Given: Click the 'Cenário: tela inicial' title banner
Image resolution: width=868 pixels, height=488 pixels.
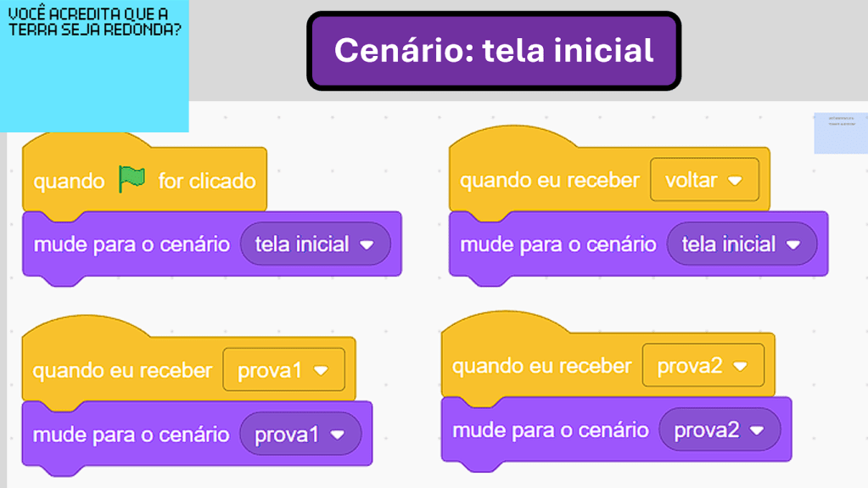Looking at the screenshot, I should pyautogui.click(x=494, y=51).
